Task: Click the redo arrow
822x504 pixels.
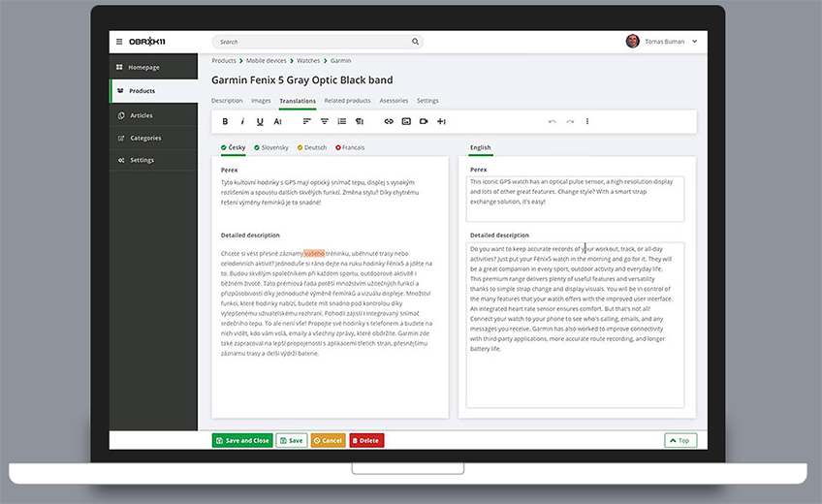Action: 570,121
